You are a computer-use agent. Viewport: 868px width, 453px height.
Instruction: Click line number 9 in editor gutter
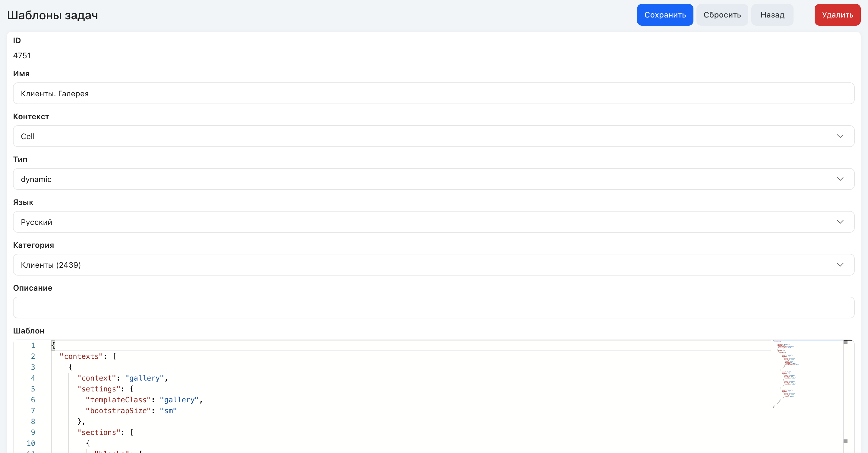click(x=33, y=432)
